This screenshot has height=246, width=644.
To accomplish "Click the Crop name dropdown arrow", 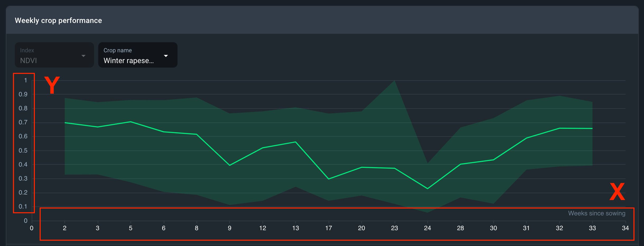I will coord(166,56).
